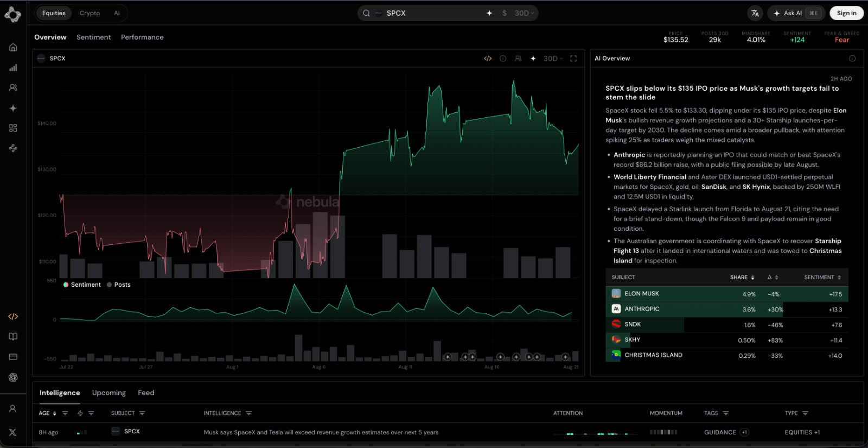Select the Intelligence tab
This screenshot has width=868, height=448.
tap(60, 393)
